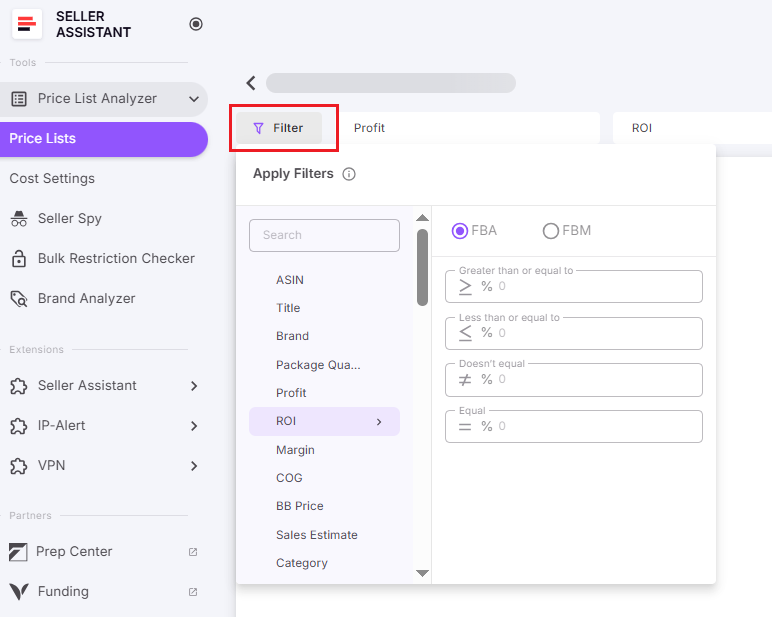Open Prep Center partner link
The image size is (772, 617).
(74, 551)
